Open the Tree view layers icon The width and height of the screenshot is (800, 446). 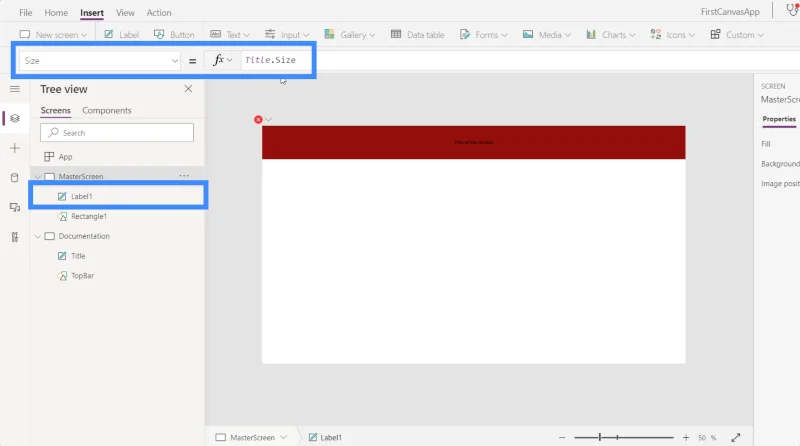pyautogui.click(x=15, y=118)
